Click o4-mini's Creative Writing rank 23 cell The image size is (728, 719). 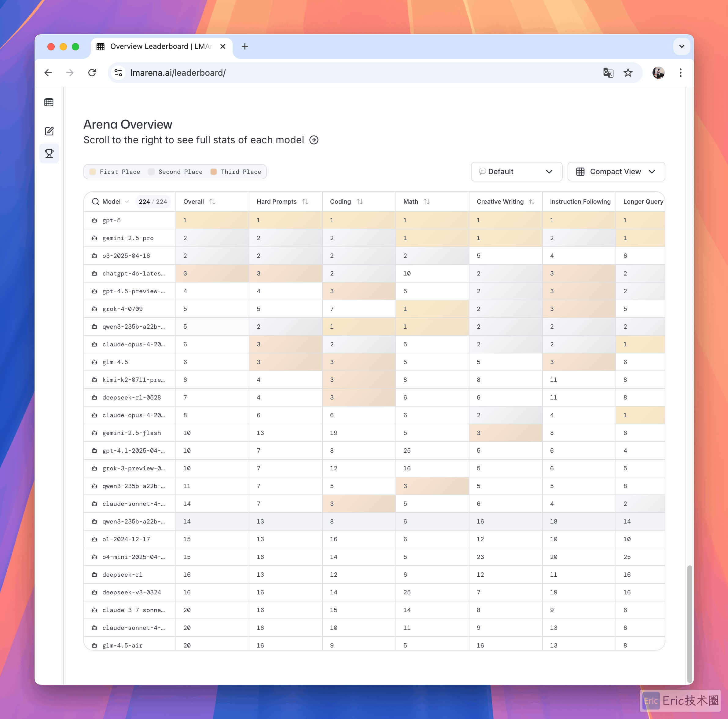tap(506, 557)
